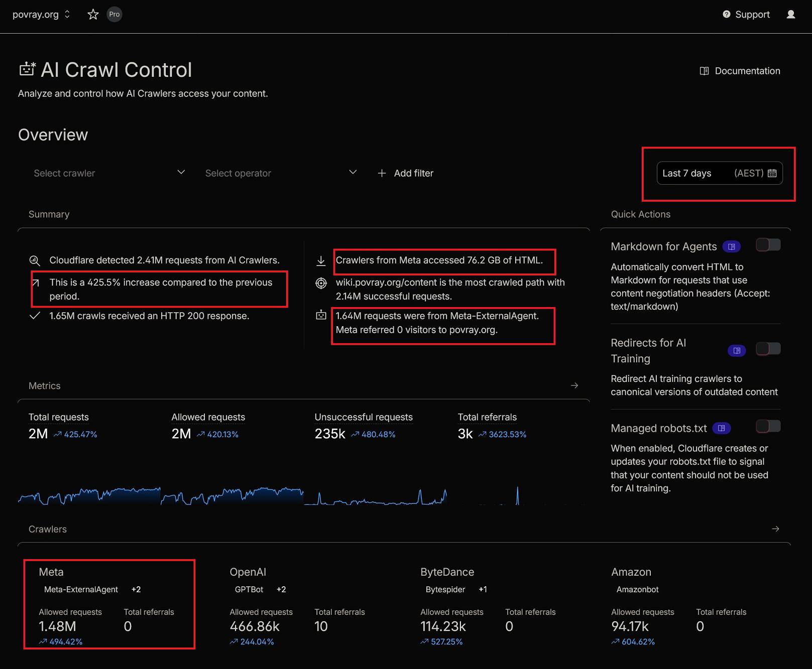This screenshot has width=812, height=669.
Task: Click the Quick Actions heading
Action: click(641, 214)
